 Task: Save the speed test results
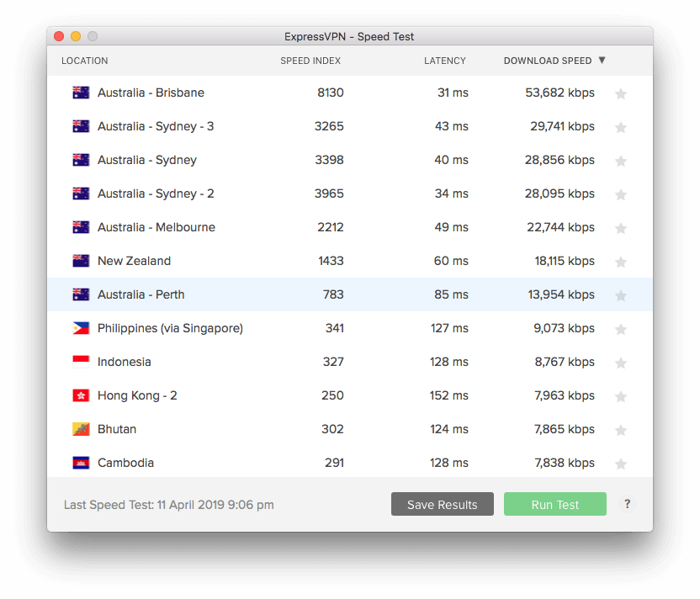(x=443, y=504)
